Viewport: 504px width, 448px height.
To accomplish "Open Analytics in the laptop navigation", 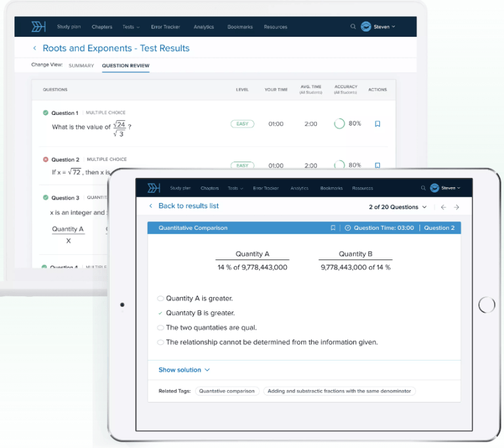I will coord(204,27).
